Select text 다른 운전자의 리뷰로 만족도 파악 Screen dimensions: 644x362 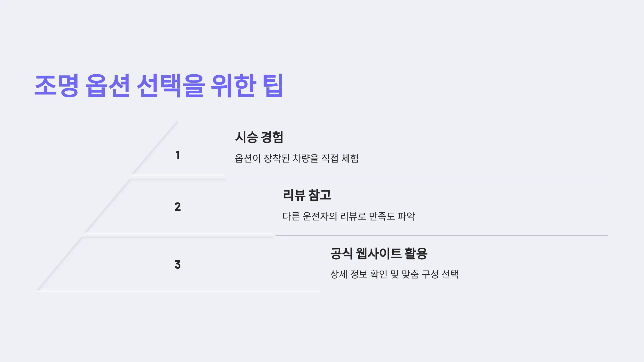pyautogui.click(x=349, y=216)
